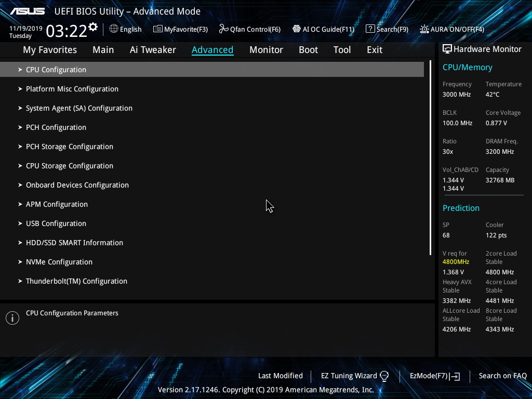532x399 pixels.
Task: Select Onboard Devices Configuration text
Action: tap(77, 185)
